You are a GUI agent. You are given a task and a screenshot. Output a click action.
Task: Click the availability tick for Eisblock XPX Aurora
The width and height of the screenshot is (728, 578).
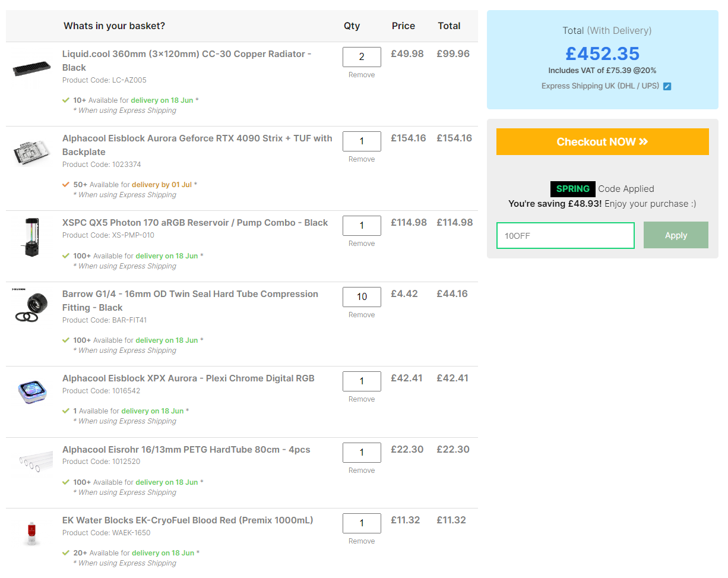(66, 410)
